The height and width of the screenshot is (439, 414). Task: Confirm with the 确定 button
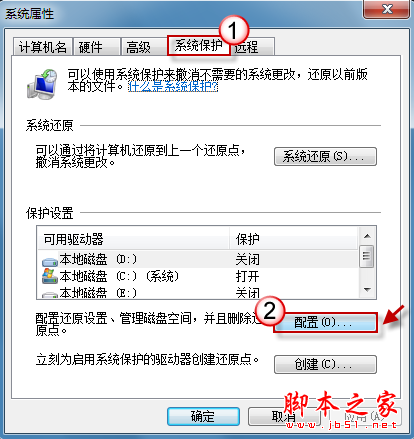(x=203, y=416)
